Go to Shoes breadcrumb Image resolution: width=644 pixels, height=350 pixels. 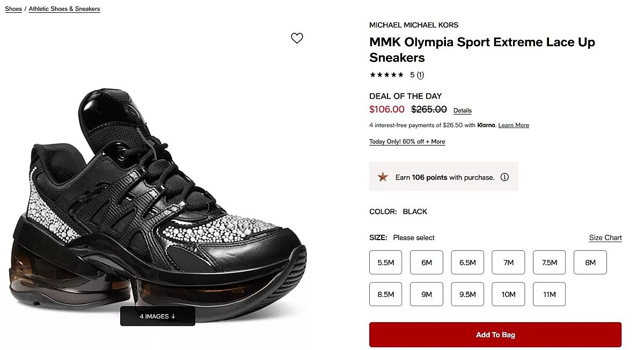coord(13,9)
